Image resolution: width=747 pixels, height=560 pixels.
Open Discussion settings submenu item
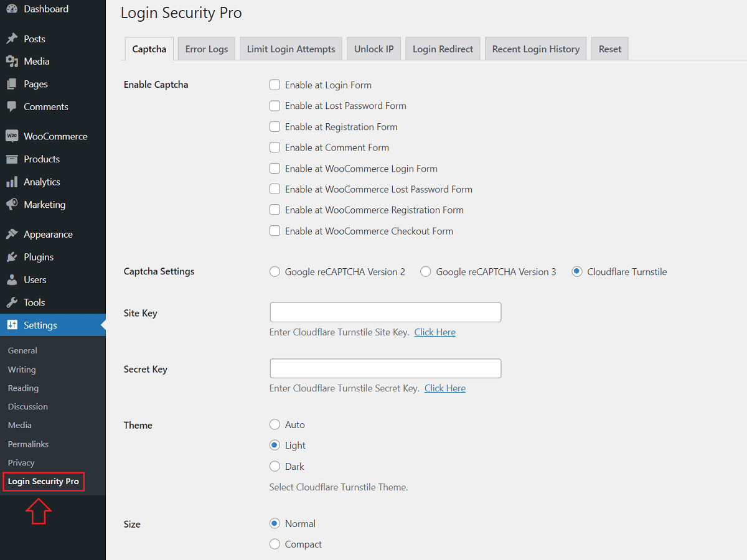pos(28,406)
